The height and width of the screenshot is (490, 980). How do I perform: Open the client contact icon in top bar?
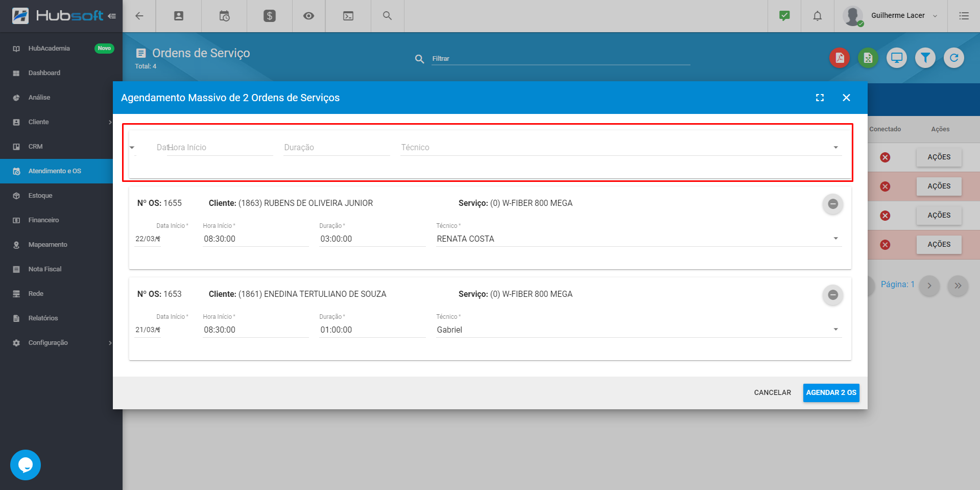coord(179,16)
